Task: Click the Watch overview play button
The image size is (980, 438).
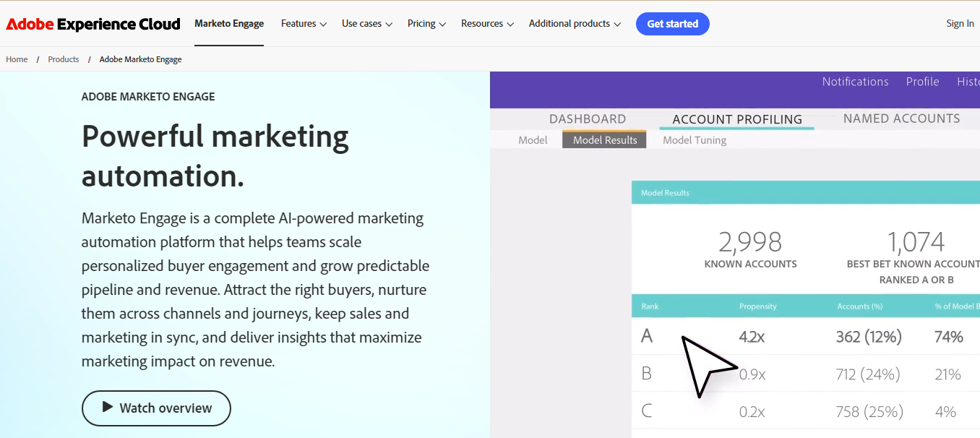Action: [x=156, y=408]
